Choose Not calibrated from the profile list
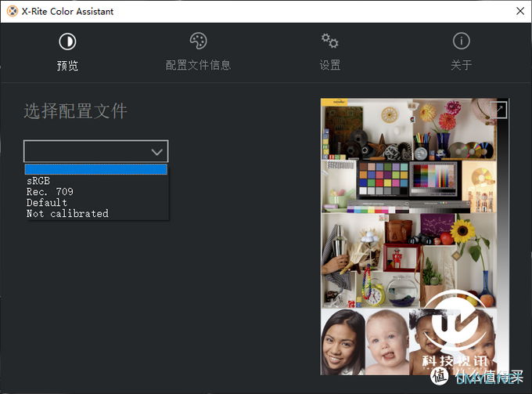This screenshot has width=532, height=394. click(x=96, y=213)
